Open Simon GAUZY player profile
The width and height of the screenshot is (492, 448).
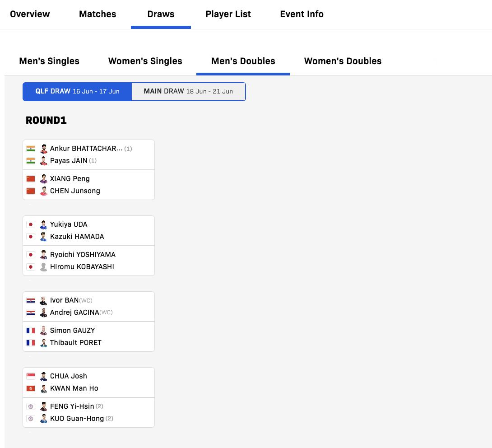click(x=73, y=331)
